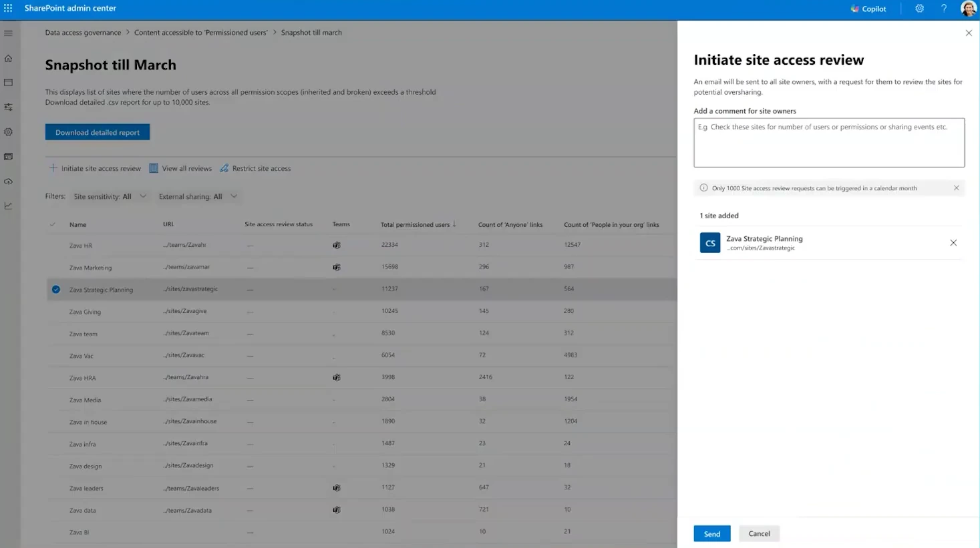The height and width of the screenshot is (548, 980).
Task: Click the Teams icon for Zava leaders
Action: pyautogui.click(x=337, y=488)
